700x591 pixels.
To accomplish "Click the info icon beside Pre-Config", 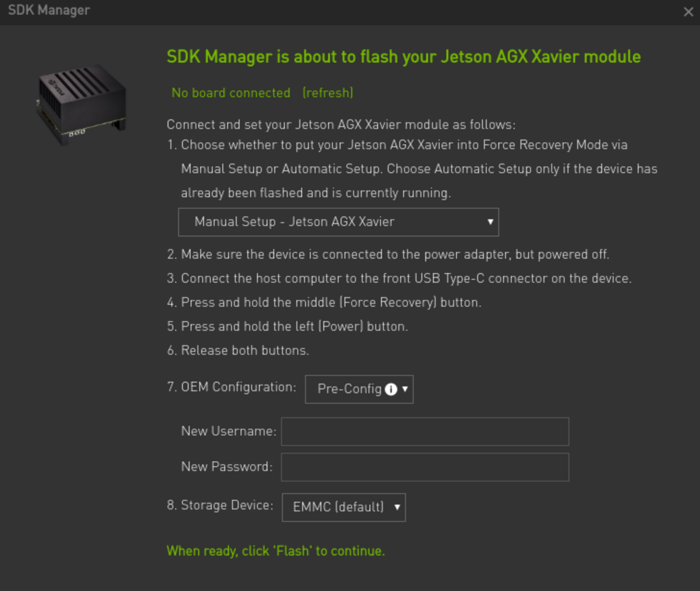I will (x=391, y=389).
